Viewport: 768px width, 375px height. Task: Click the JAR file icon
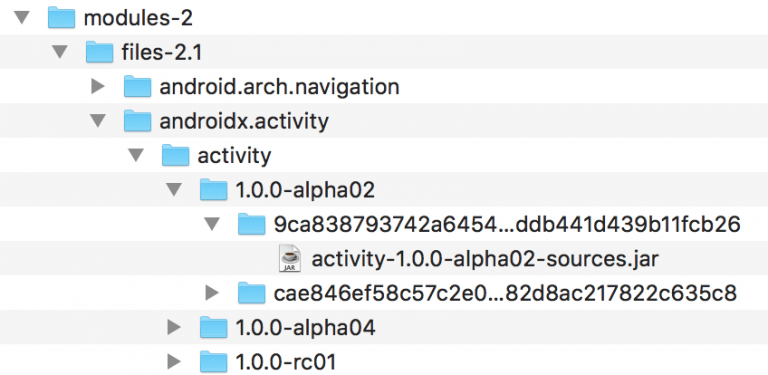tap(290, 258)
